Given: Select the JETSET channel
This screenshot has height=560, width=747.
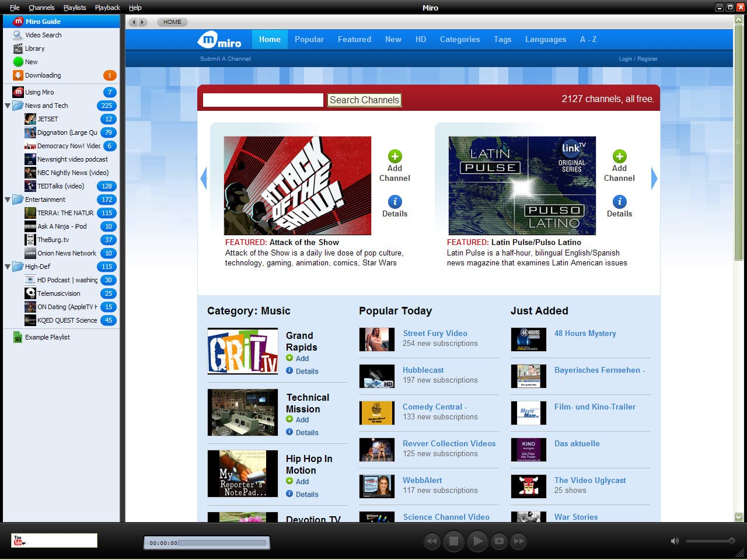Looking at the screenshot, I should 61,119.
